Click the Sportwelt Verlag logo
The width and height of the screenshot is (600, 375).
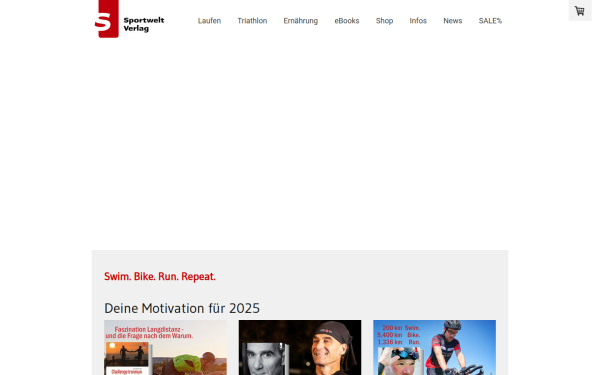tap(129, 19)
